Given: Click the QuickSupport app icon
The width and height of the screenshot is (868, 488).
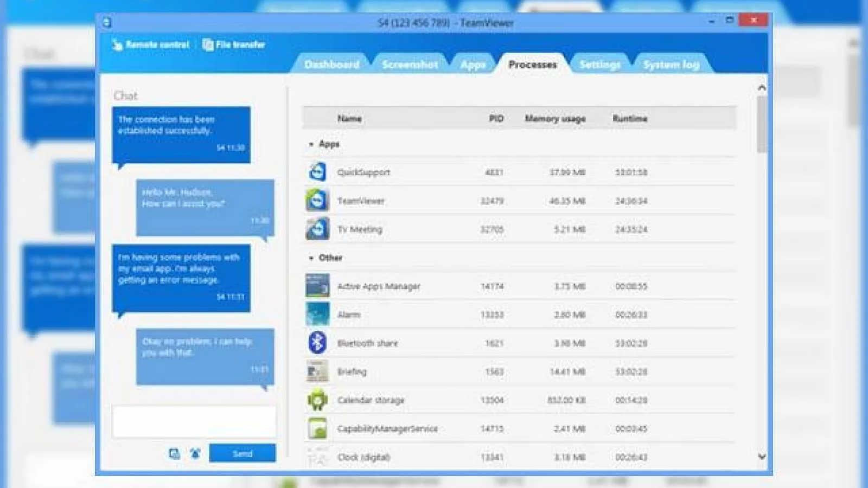Looking at the screenshot, I should point(317,172).
